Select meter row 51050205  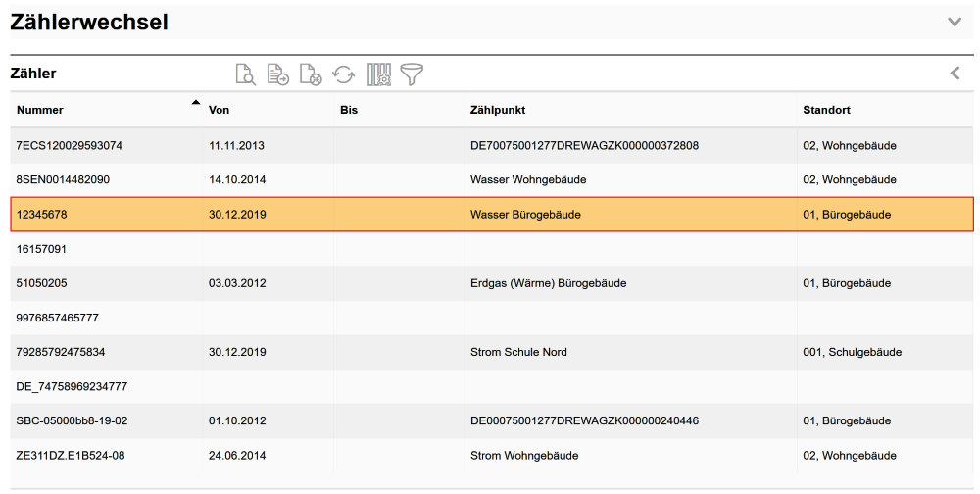(x=44, y=283)
